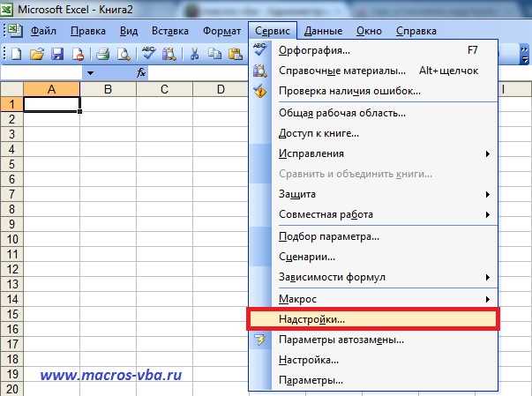Screen dimensions: 532x396
Task: Expand toolbar options at right edge
Action: coord(524,55)
